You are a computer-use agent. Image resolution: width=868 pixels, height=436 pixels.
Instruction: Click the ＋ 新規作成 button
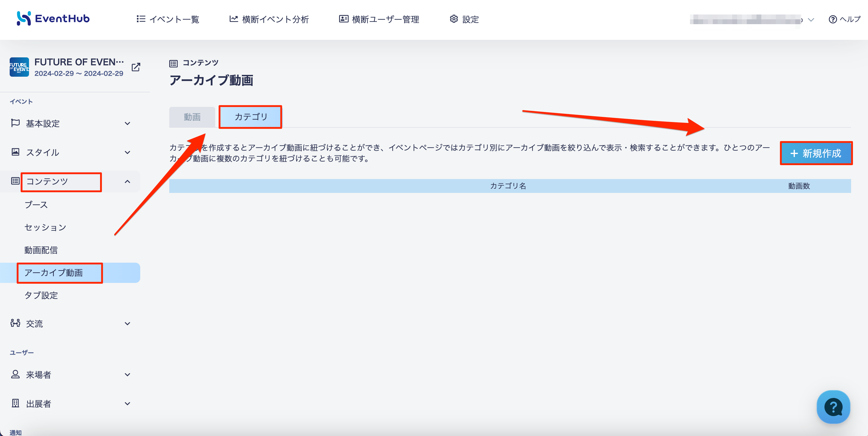(x=816, y=153)
